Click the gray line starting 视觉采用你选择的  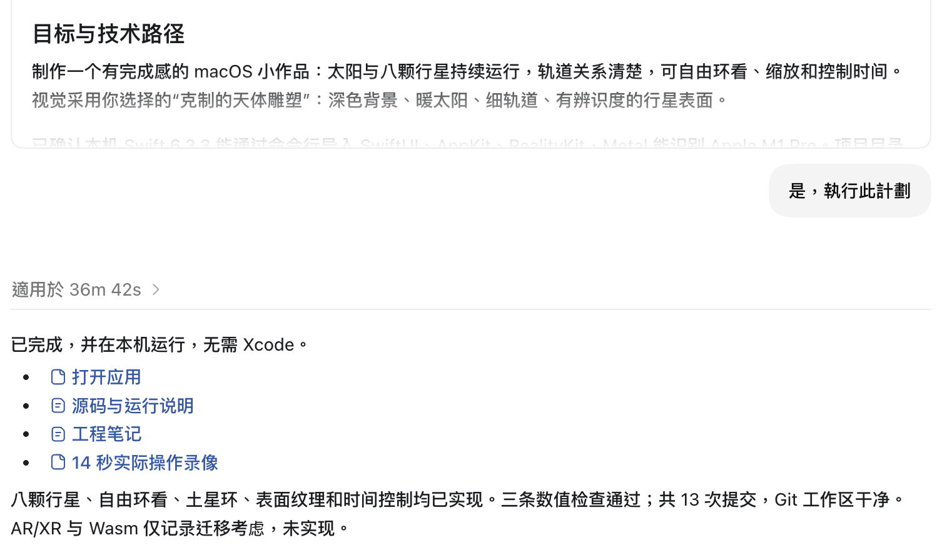point(380,100)
